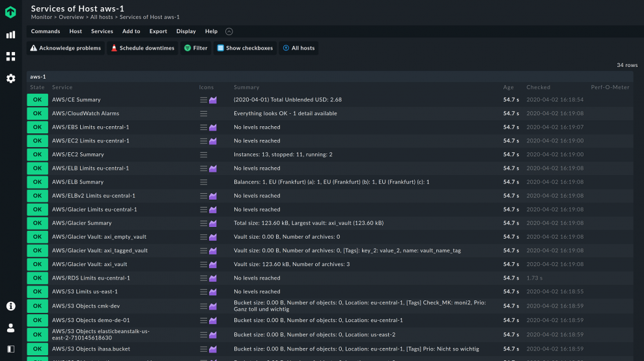Open action menu for AWS/S3 Limits us-east-1
This screenshot has height=361, width=644.
click(x=203, y=291)
